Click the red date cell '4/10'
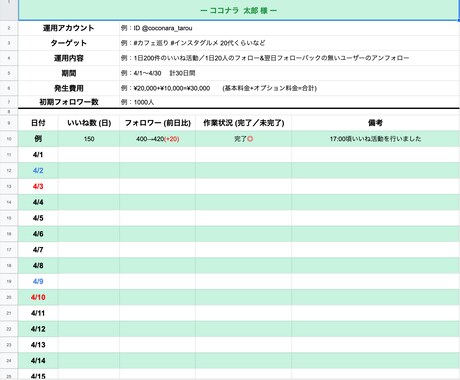This screenshot has height=380, width=460. 38,297
